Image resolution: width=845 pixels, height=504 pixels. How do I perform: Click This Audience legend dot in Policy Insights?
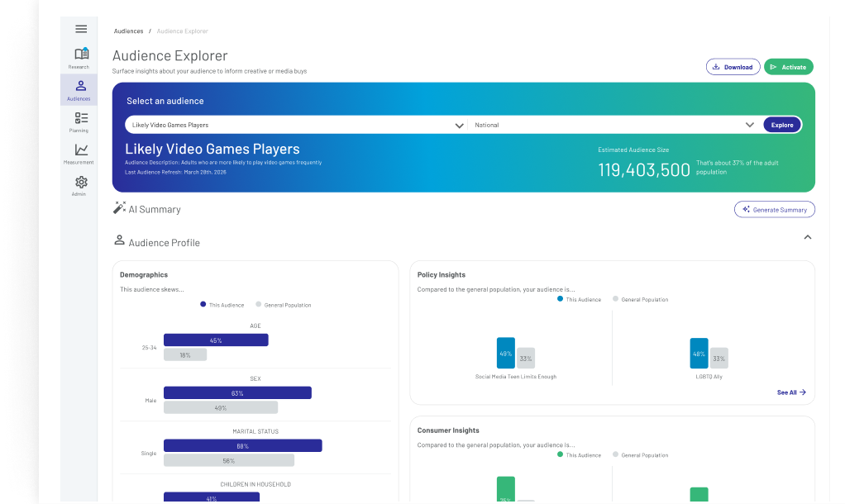click(560, 299)
